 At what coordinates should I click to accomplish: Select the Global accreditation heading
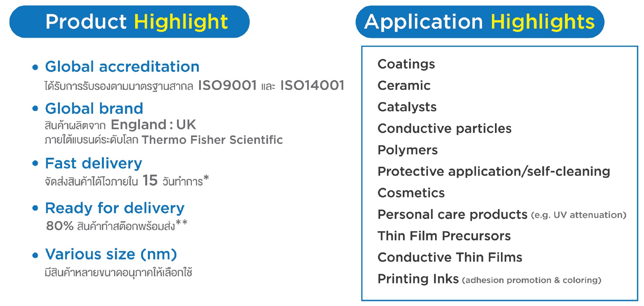click(122, 67)
